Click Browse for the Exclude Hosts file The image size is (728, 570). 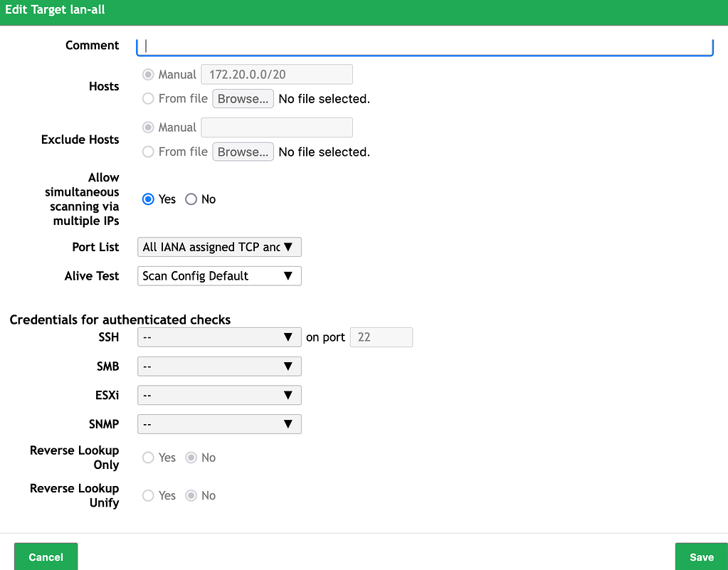[243, 152]
